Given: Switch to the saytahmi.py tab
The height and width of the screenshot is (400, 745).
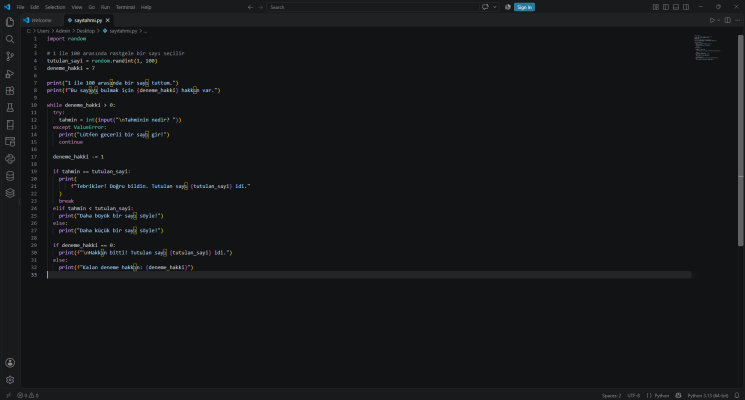Looking at the screenshot, I should coord(88,20).
